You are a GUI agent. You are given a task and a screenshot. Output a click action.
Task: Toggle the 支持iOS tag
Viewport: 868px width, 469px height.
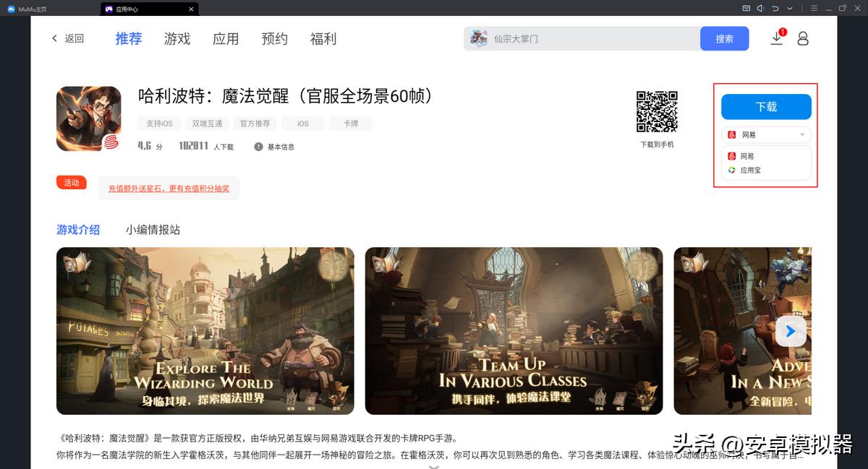[x=159, y=123]
